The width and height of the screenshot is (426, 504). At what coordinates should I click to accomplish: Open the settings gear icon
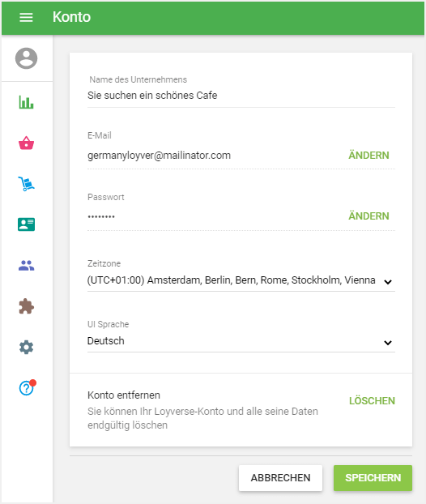click(x=27, y=347)
